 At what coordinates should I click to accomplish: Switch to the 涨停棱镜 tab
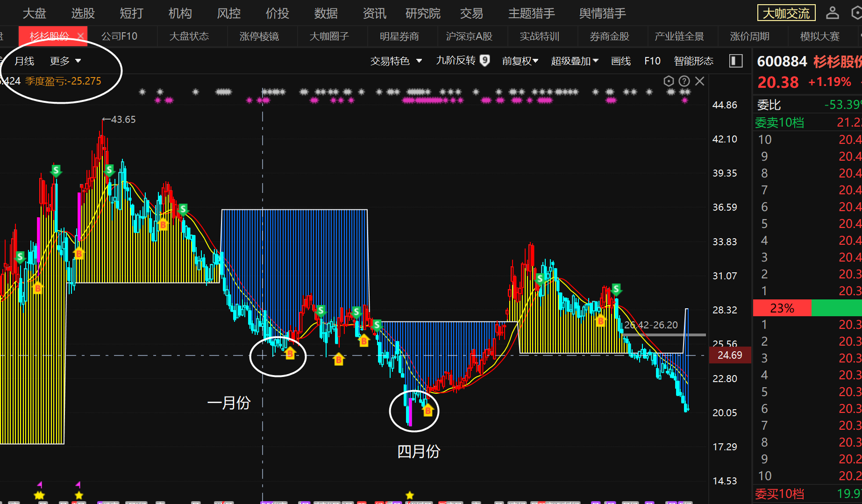[x=259, y=36]
